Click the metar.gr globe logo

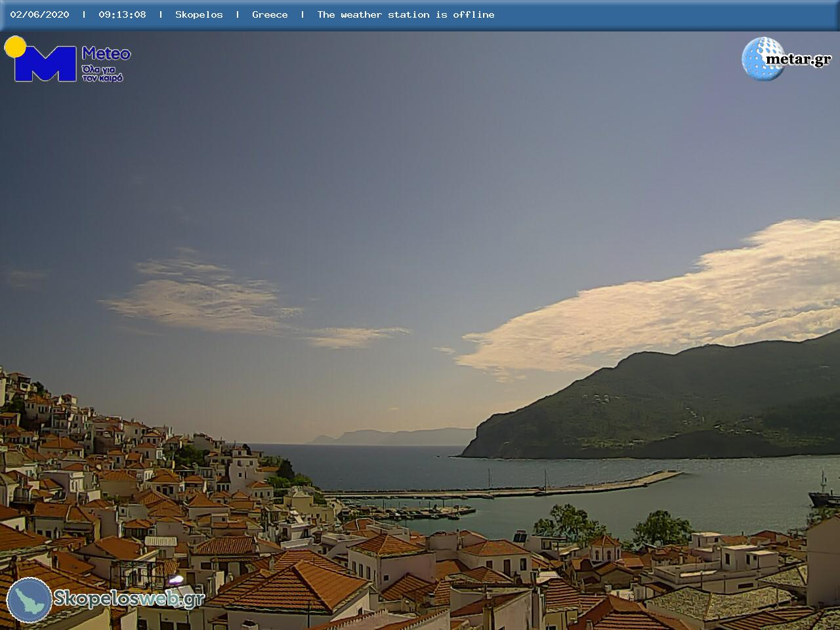click(x=763, y=59)
